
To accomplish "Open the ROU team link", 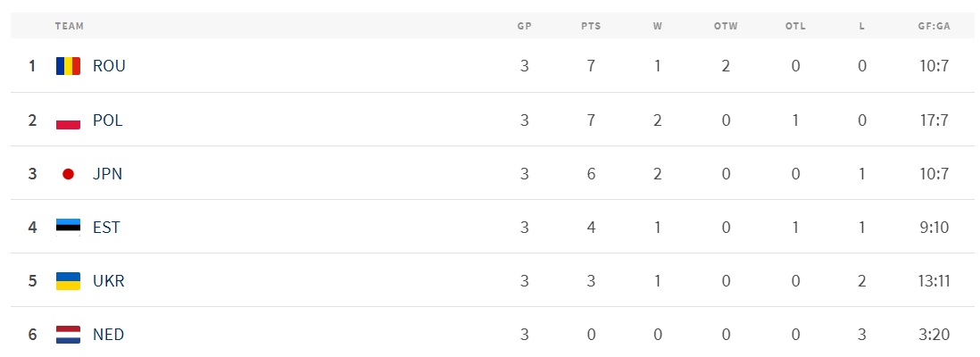I will point(109,66).
